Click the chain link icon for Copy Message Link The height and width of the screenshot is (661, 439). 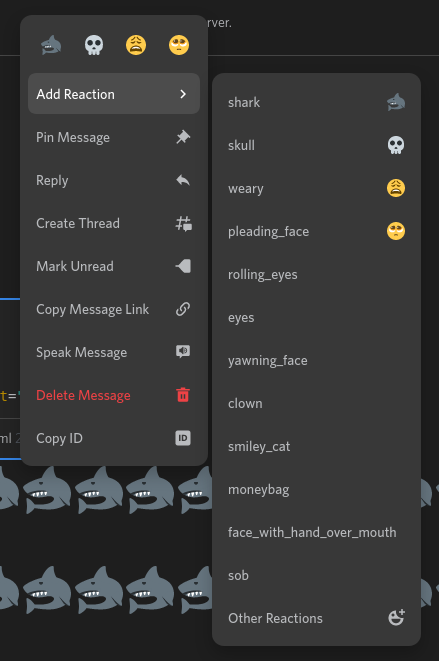[183, 309]
